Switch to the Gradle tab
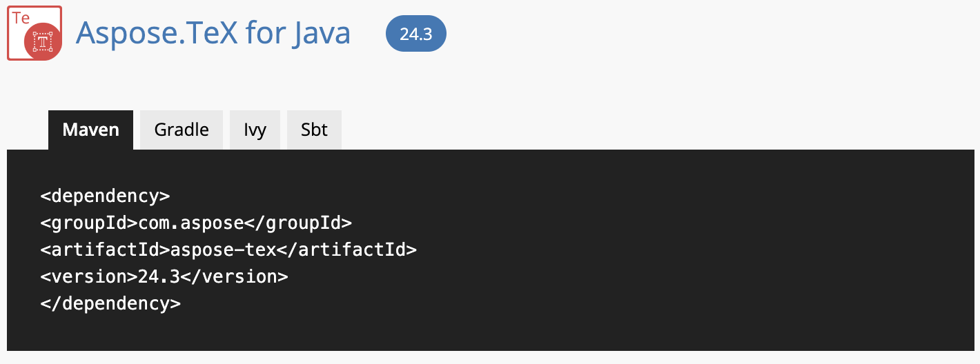The width and height of the screenshot is (980, 364). 182,130
